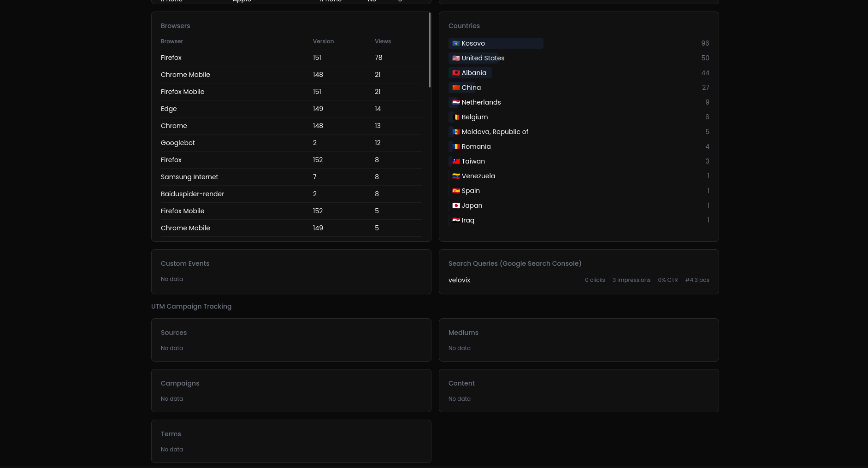This screenshot has width=868, height=468.
Task: Select the Albania country name
Action: coord(474,73)
